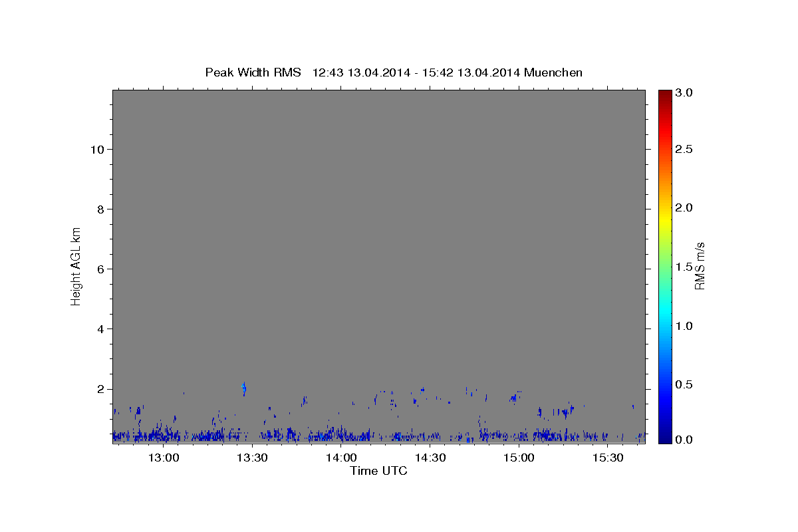The height and width of the screenshot is (532, 798).
Task: Click the '15:00' time tick label
Action: tap(519, 458)
